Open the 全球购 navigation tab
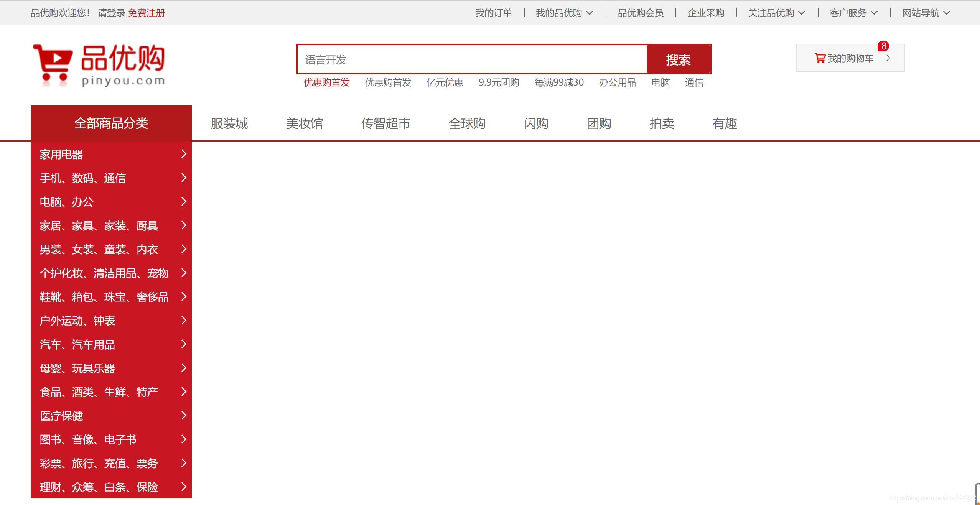980x505 pixels. click(467, 123)
